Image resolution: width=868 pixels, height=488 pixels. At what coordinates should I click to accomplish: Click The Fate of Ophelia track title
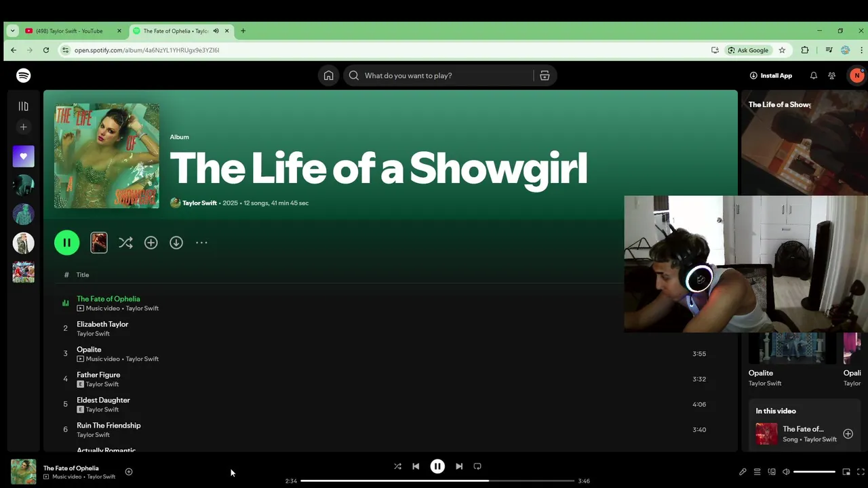point(108,299)
